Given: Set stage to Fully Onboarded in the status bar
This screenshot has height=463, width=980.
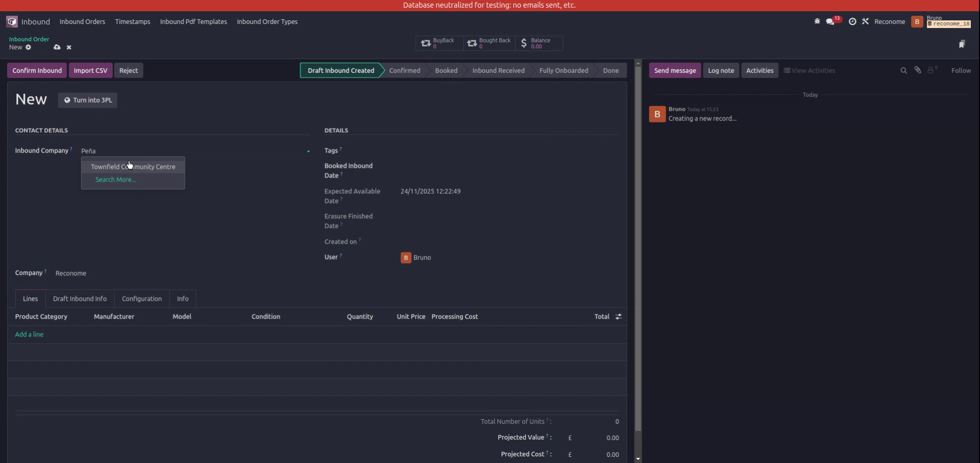Looking at the screenshot, I should tap(563, 70).
